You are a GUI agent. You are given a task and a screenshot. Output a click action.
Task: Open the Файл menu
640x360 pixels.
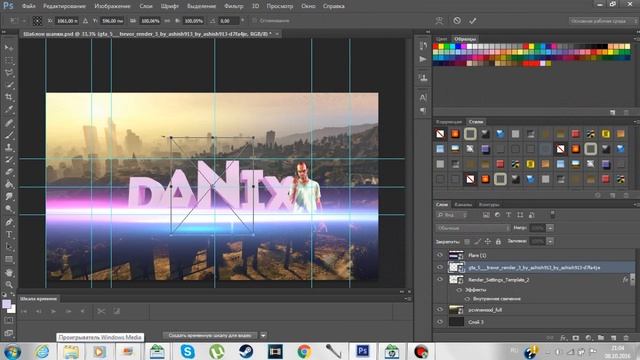(28, 6)
